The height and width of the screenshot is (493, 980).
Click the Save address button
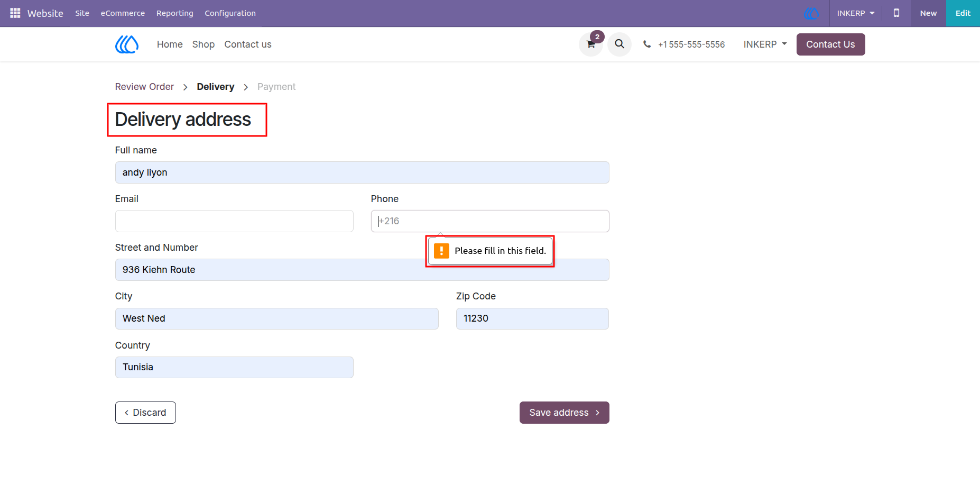[x=564, y=413]
